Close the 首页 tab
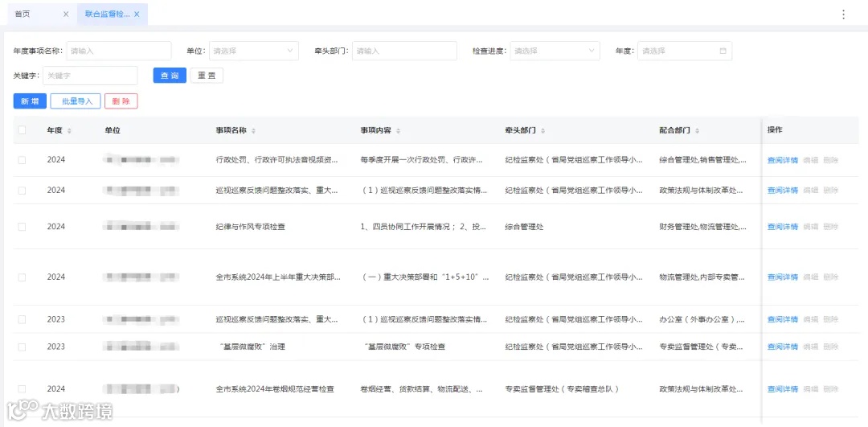Image resolution: width=868 pixels, height=427 pixels. 66,14
